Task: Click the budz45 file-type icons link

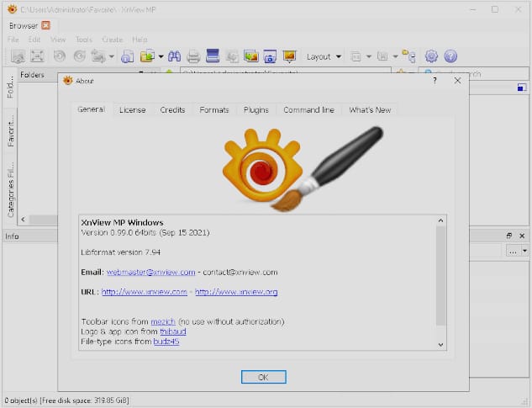Action: point(166,341)
